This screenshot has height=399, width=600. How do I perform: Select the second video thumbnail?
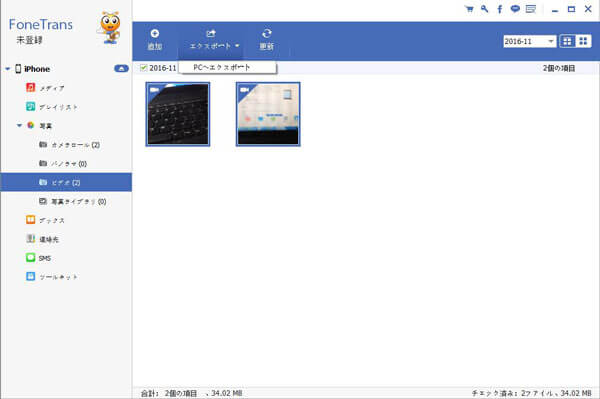pyautogui.click(x=268, y=114)
